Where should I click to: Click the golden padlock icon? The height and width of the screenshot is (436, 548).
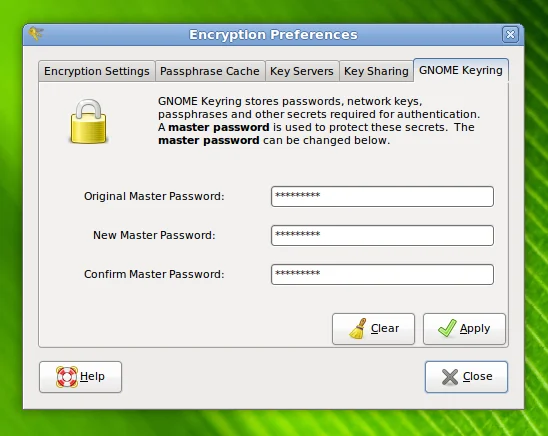(88, 121)
